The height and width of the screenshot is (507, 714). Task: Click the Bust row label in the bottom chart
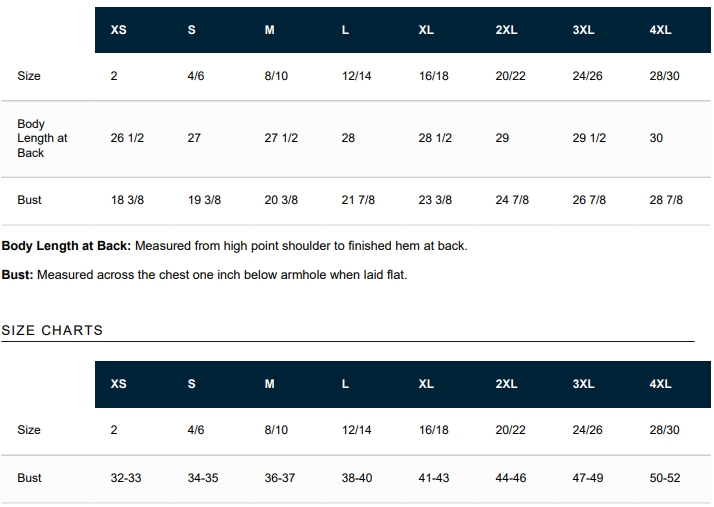[30, 478]
